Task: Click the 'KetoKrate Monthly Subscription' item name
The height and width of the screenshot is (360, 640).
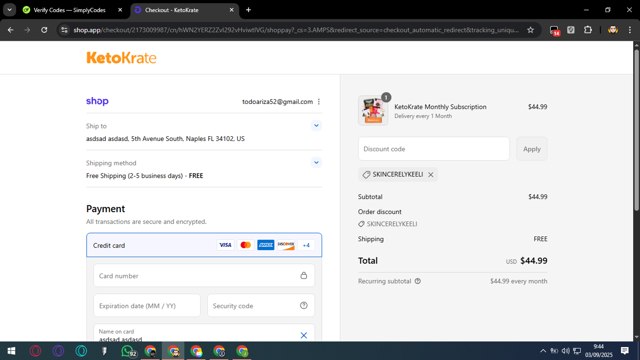Action: pos(440,107)
